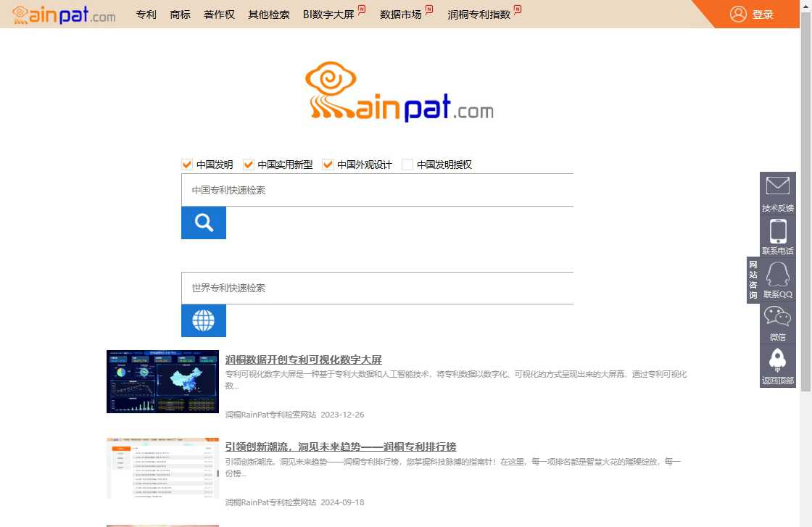The height and width of the screenshot is (527, 812).
Task: Click 网站咨询 side tab
Action: point(753,280)
